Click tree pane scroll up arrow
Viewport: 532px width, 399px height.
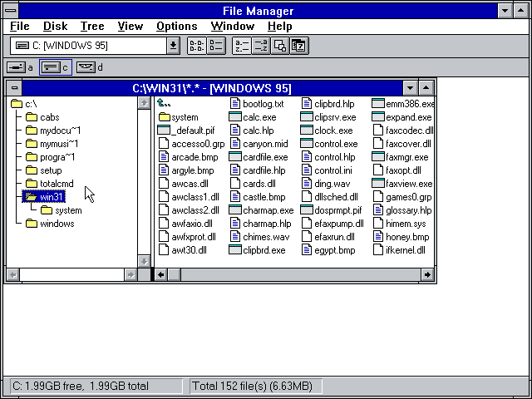144,103
